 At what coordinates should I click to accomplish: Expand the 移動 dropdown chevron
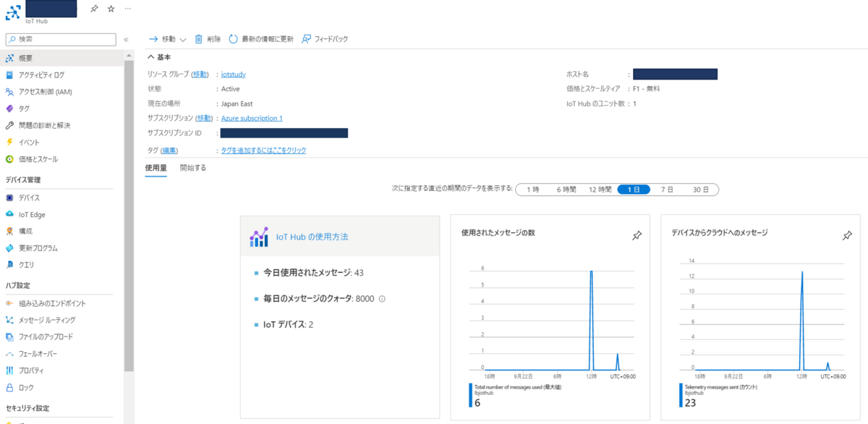(x=182, y=40)
